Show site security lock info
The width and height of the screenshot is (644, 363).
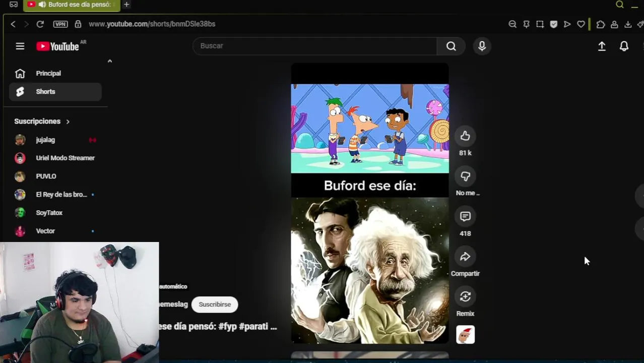pos(78,24)
